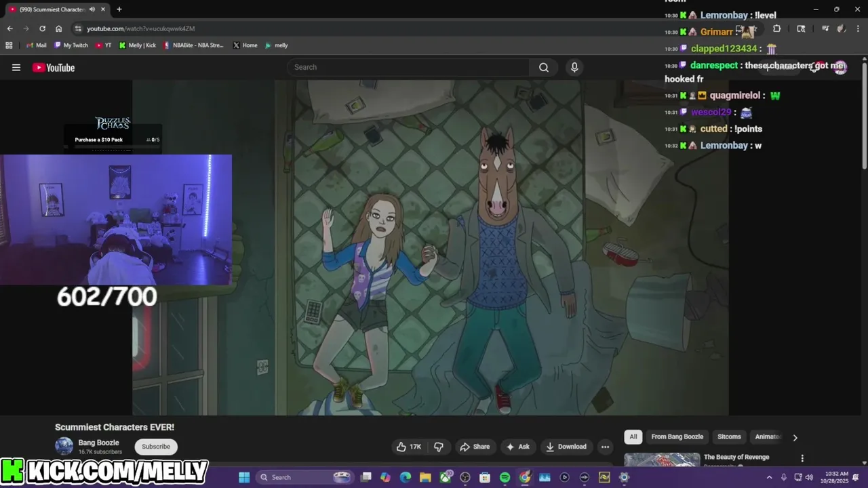This screenshot has height=488, width=868.
Task: Open the Chrome extensions puzzle icon
Action: coord(776,28)
